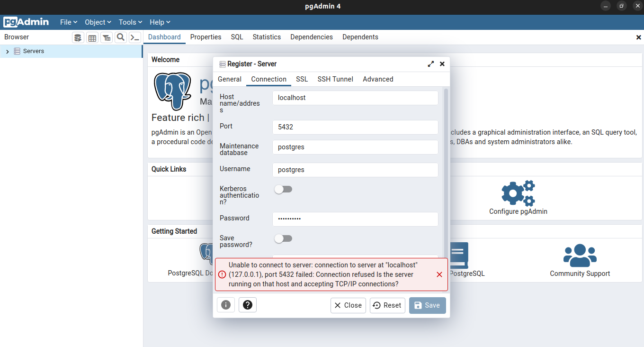Open the SQL help info button

pyautogui.click(x=226, y=305)
